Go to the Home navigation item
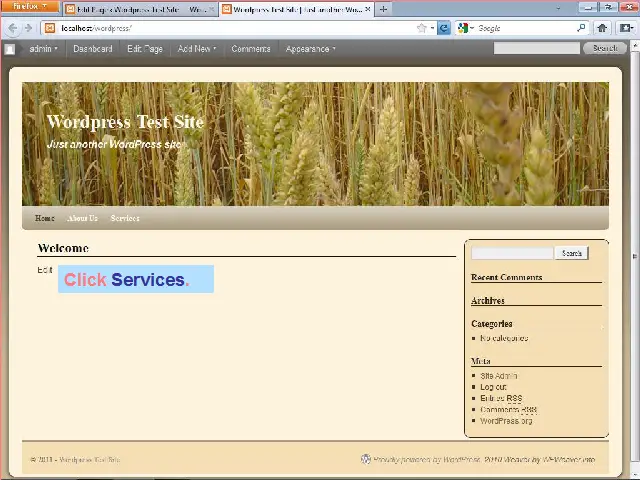The image size is (640, 480). pos(44,218)
